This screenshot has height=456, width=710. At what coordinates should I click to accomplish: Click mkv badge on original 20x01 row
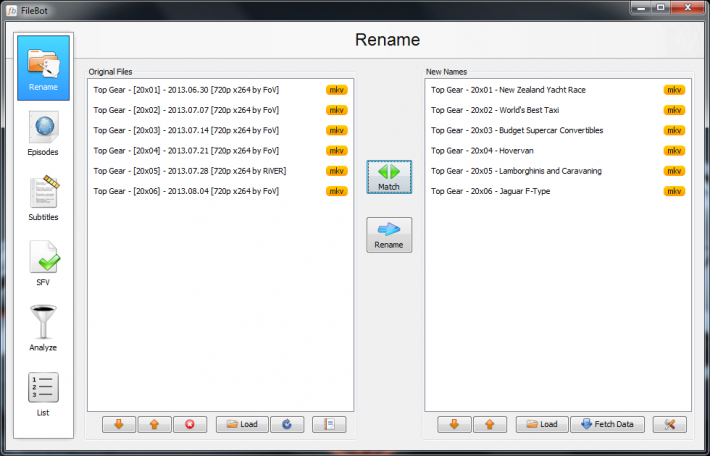pos(336,90)
